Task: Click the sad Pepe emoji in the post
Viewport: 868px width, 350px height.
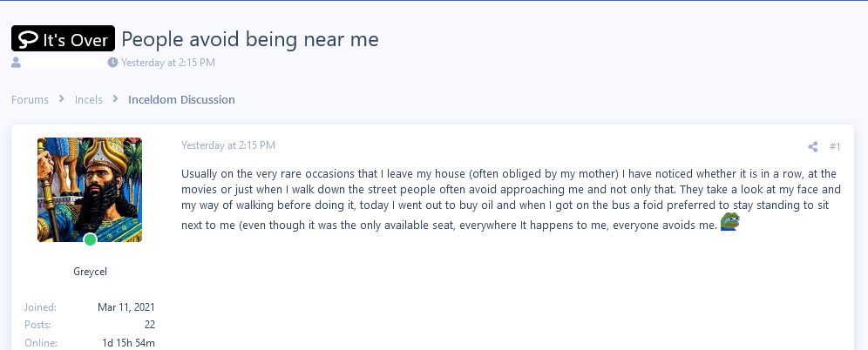Action: pyautogui.click(x=729, y=222)
